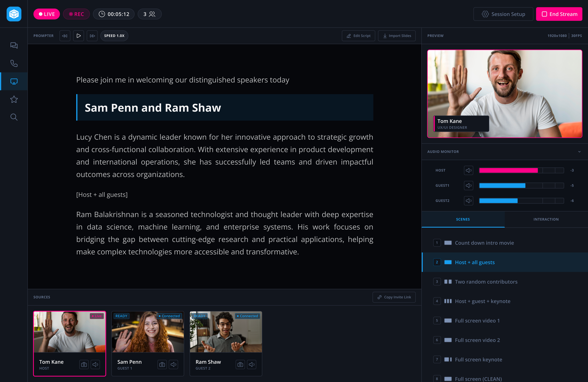
Task: Click the READY badge on Sam Penn
Action: [121, 316]
